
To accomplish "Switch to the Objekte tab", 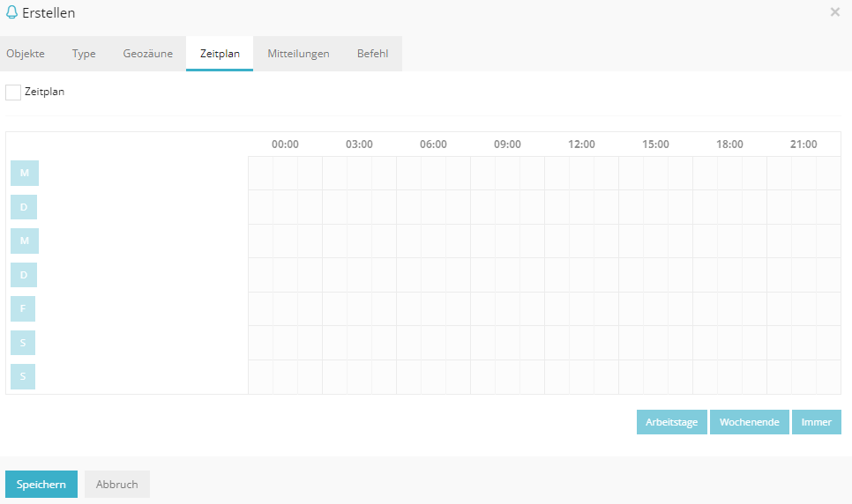I will [26, 54].
